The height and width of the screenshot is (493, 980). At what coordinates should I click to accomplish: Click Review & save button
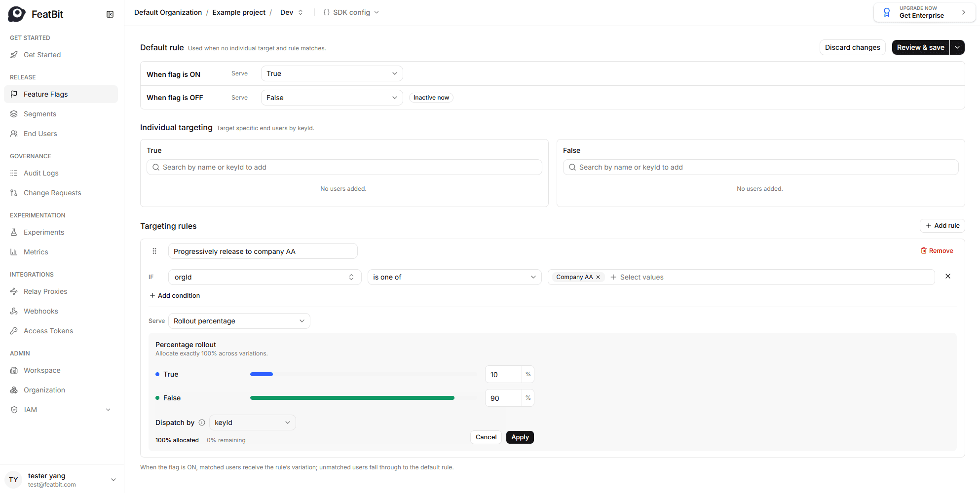click(921, 47)
